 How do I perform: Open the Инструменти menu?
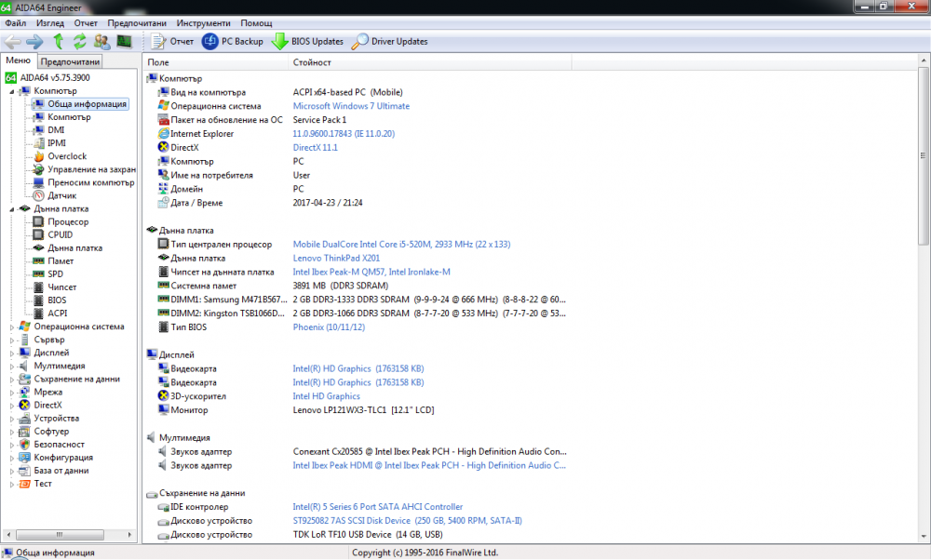point(203,23)
